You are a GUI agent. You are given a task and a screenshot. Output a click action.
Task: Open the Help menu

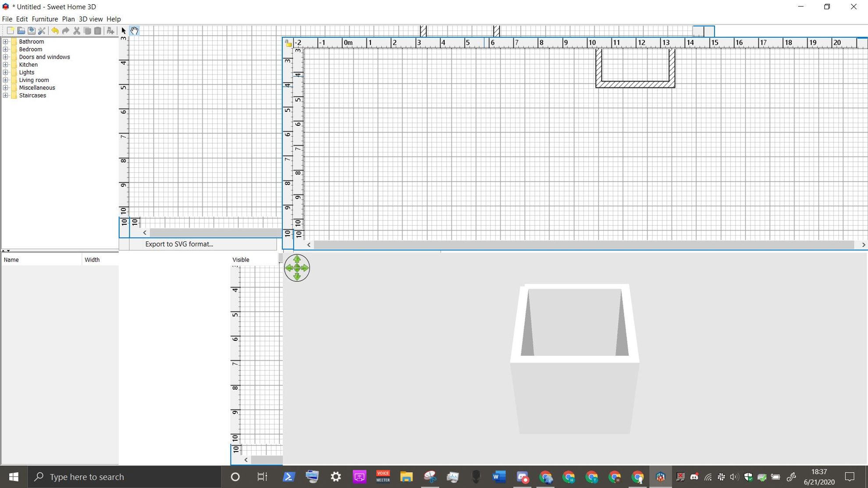114,19
